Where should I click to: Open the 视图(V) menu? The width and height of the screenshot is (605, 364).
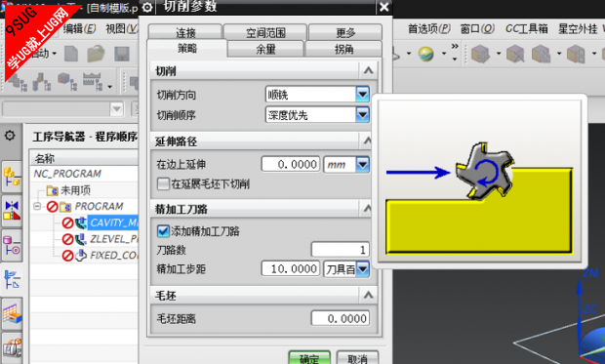click(x=122, y=28)
